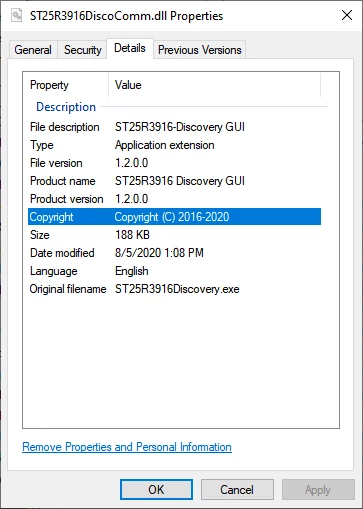Click the Property column header
Screen dimensions: 363x509
pyautogui.click(x=49, y=85)
